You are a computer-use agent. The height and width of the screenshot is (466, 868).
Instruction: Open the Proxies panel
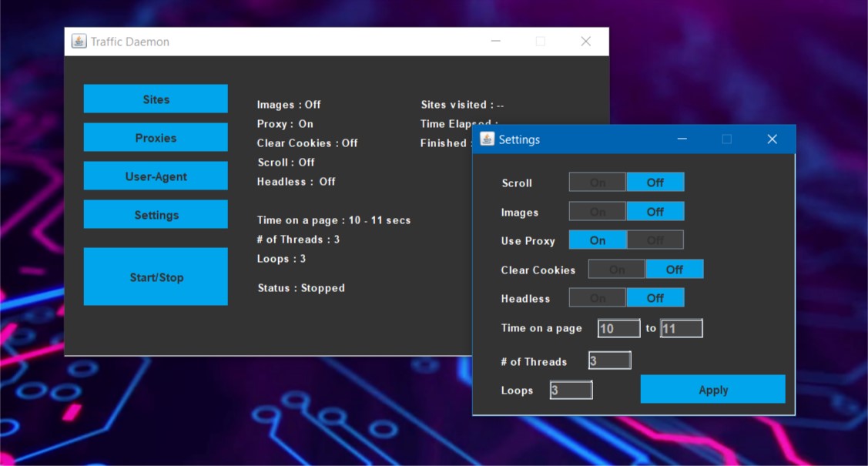[156, 138]
